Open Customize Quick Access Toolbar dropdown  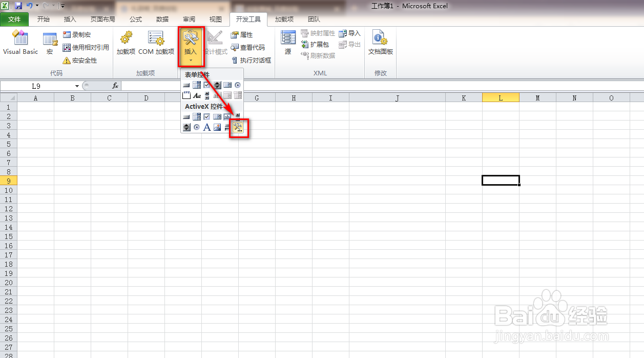[x=62, y=6]
